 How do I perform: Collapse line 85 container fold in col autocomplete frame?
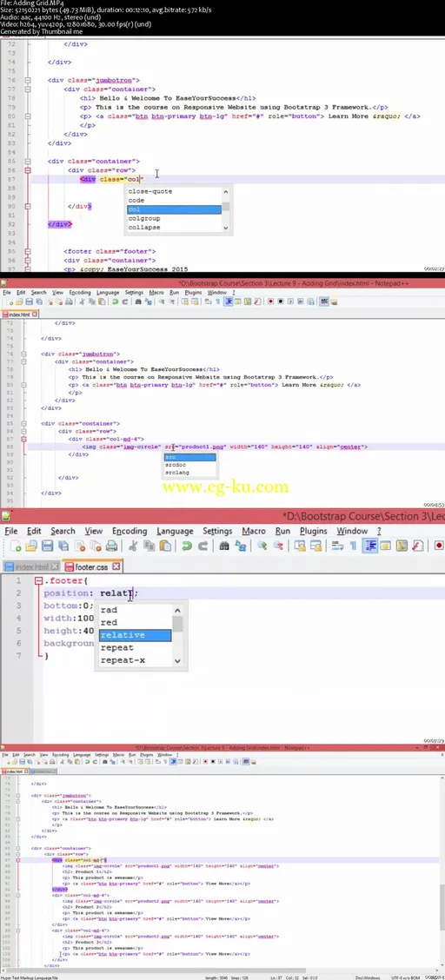(27, 162)
